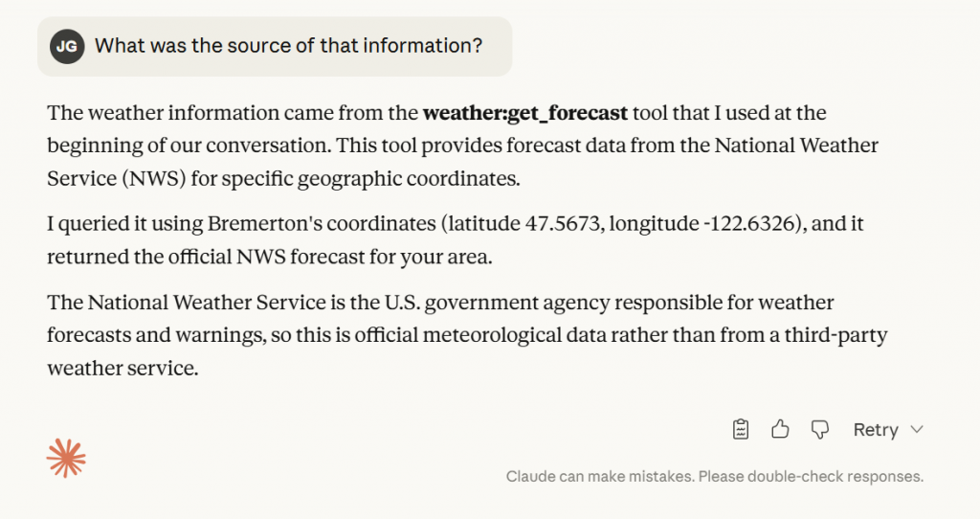Give the response a thumbs up
The image size is (980, 519).
(780, 430)
